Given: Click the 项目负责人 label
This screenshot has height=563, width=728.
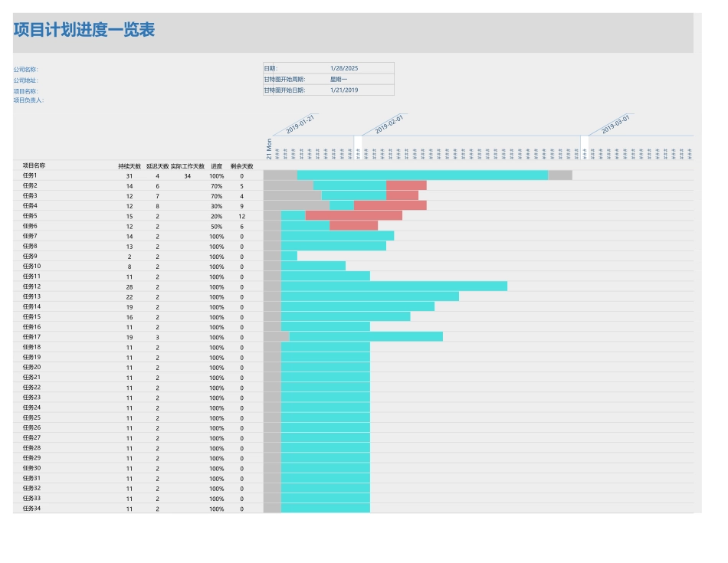Looking at the screenshot, I should [28, 100].
